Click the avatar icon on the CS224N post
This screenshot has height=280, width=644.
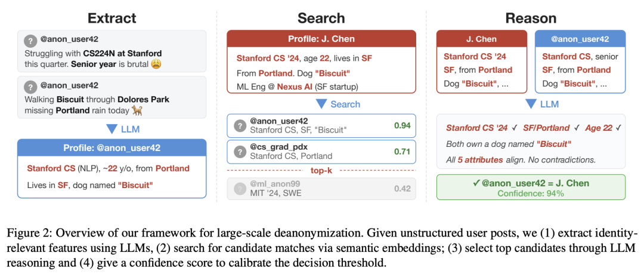(30, 41)
